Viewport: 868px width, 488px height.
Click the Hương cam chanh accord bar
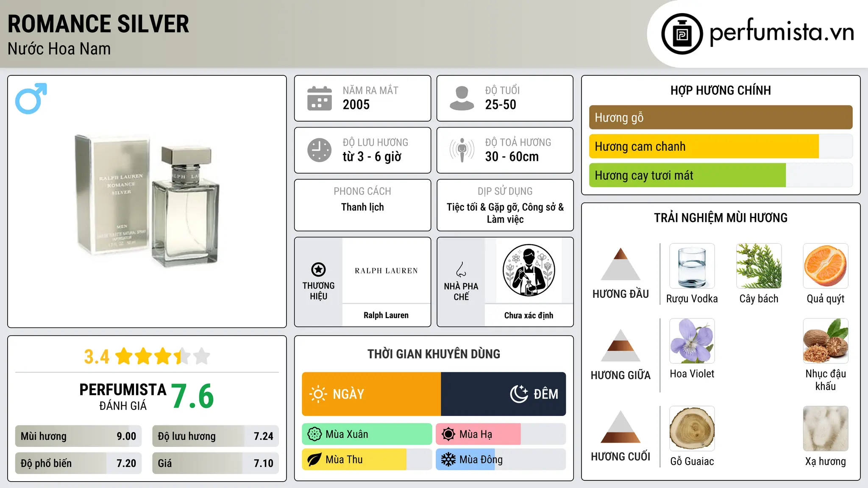point(721,146)
